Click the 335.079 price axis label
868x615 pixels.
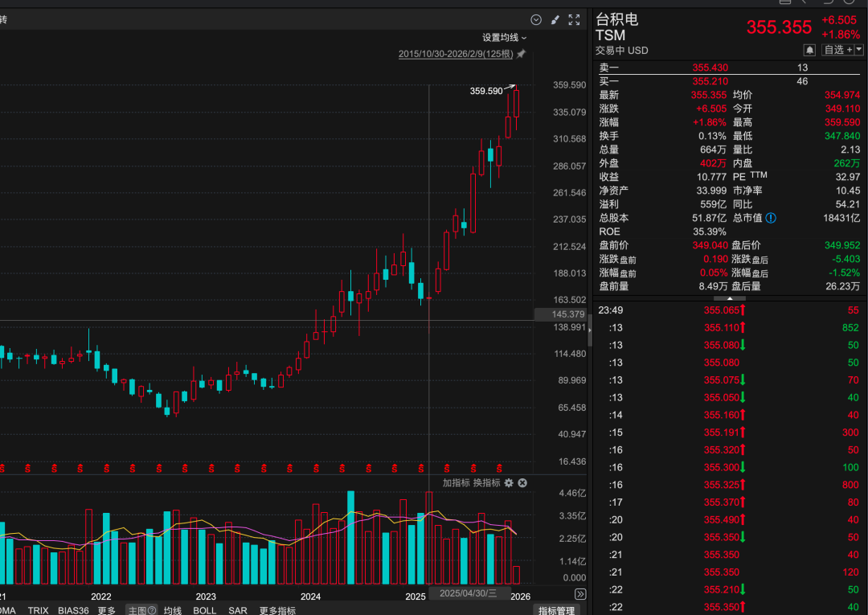[x=569, y=113]
